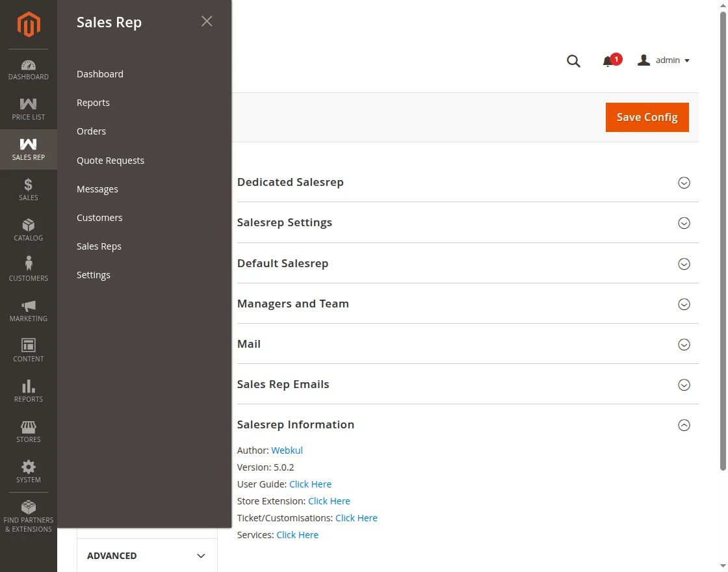Expand the Managers and Team section
Screen dimensions: 728x572
point(684,304)
